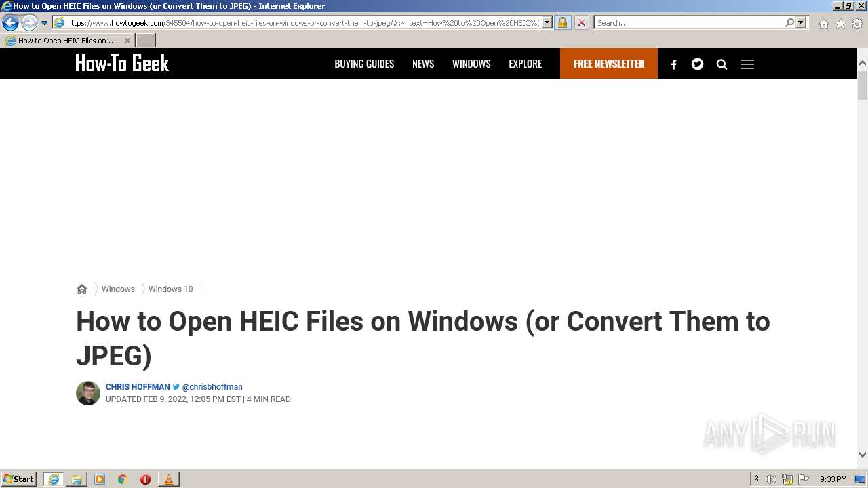868x488 pixels.
Task: Open the Explore menu item
Action: click(x=526, y=64)
